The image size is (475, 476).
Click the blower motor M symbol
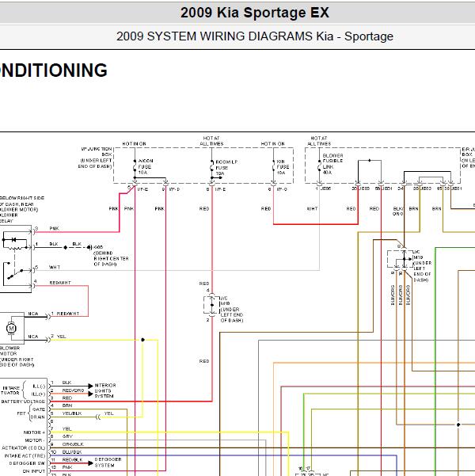pos(11,329)
